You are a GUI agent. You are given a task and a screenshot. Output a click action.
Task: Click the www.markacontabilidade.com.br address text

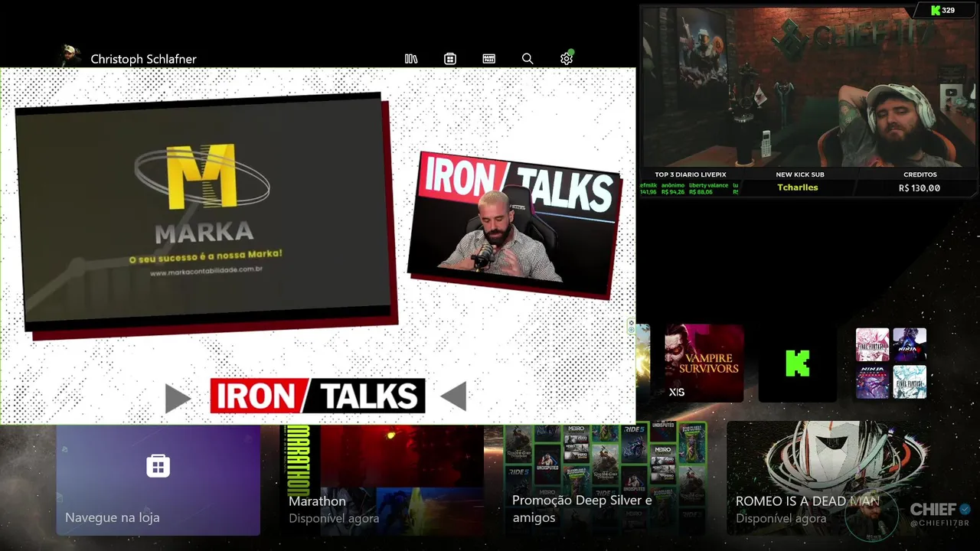(207, 271)
